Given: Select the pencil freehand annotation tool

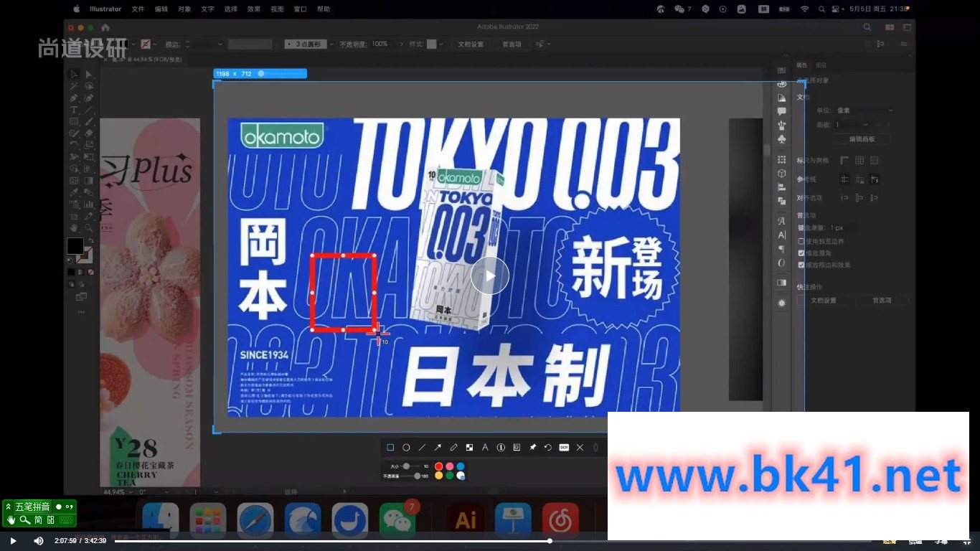Looking at the screenshot, I should (453, 447).
